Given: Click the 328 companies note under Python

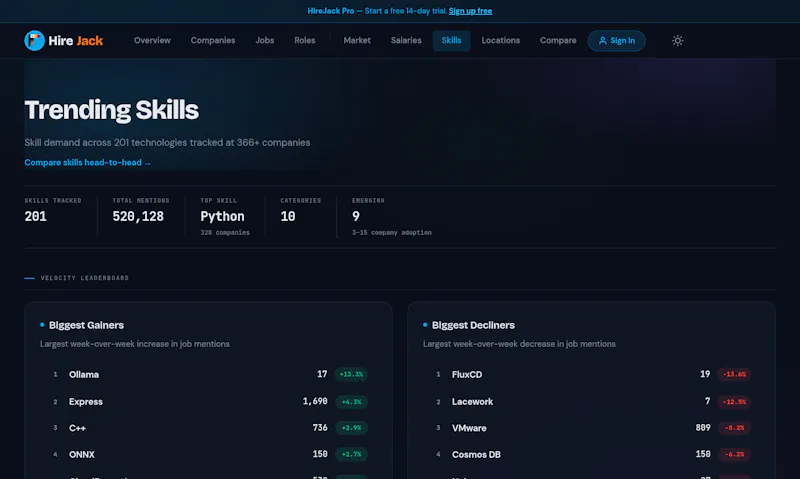Looking at the screenshot, I should pos(225,233).
